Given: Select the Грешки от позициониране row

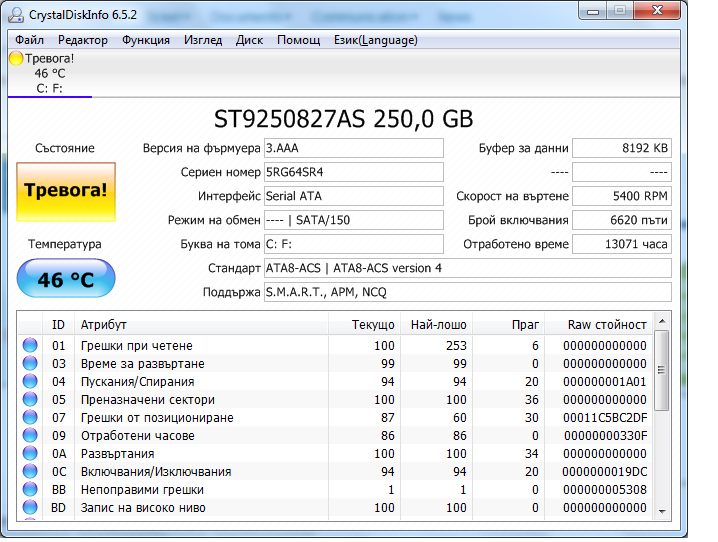Looking at the screenshot, I should click(335, 417).
